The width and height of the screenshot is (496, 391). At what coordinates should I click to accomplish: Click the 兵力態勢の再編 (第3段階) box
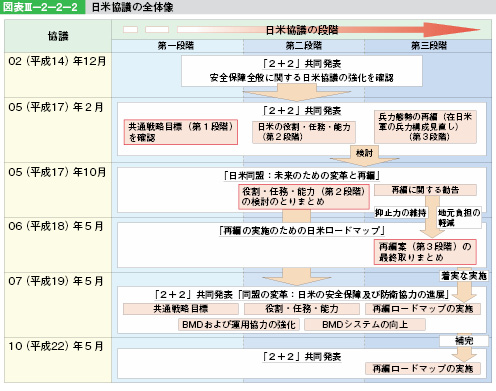point(425,127)
